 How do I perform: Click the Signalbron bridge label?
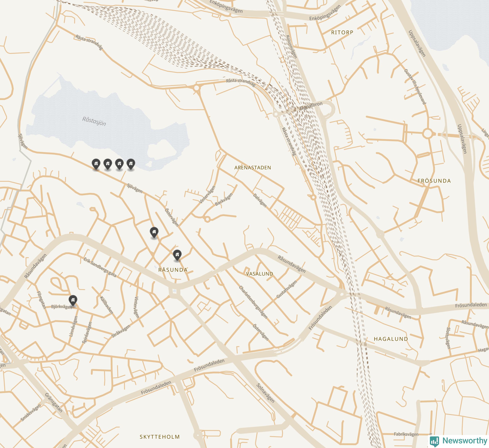click(311, 106)
